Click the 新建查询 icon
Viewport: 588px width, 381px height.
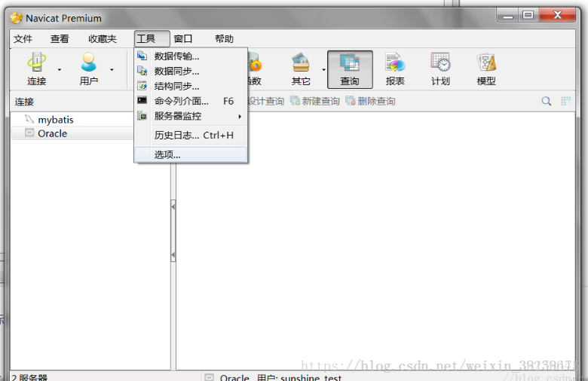click(x=295, y=101)
